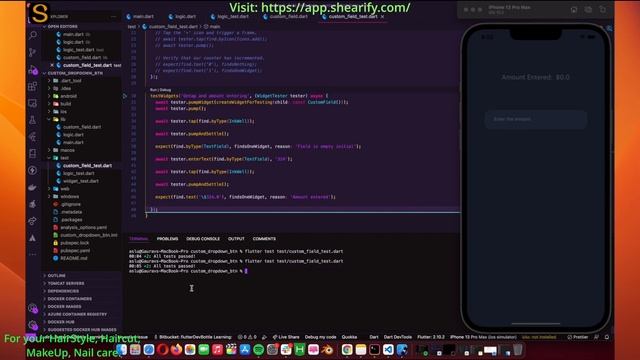Select the Terminal panel tab

click(x=139, y=239)
